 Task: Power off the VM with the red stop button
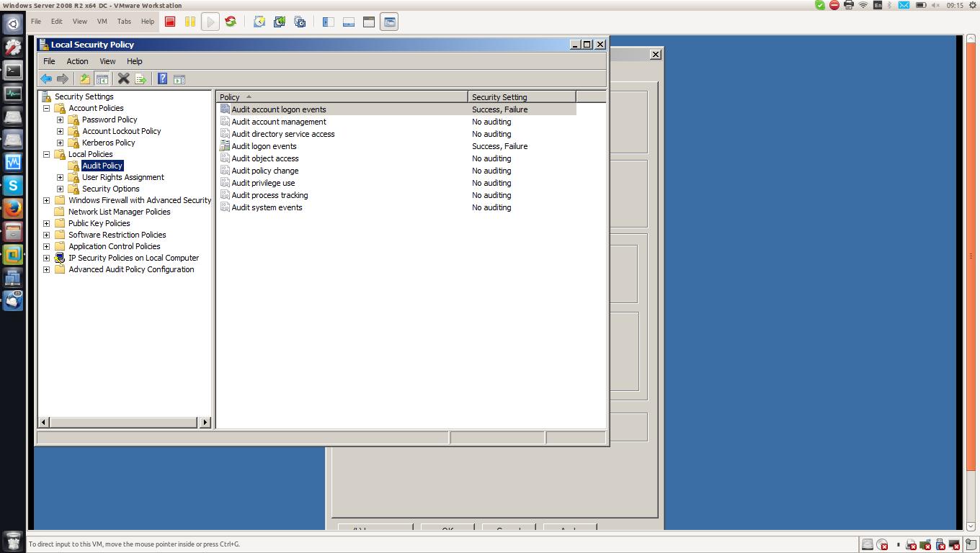click(x=170, y=22)
